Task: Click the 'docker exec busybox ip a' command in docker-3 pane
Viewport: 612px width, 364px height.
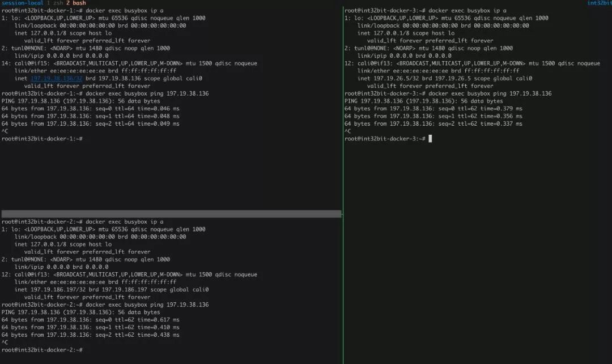Action: pos(467,11)
